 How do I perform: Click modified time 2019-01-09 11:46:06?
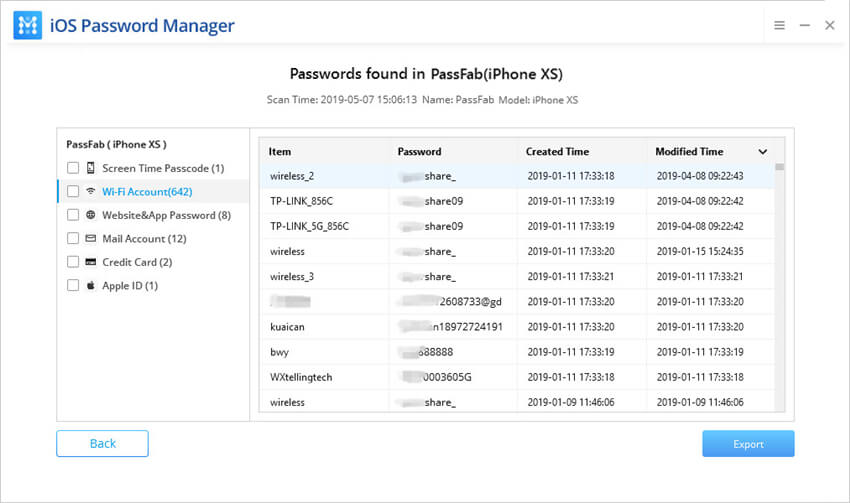point(700,402)
